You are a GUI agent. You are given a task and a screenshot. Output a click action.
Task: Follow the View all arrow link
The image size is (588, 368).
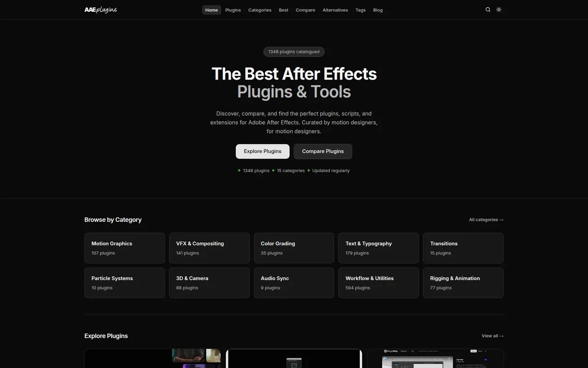pyautogui.click(x=492, y=336)
